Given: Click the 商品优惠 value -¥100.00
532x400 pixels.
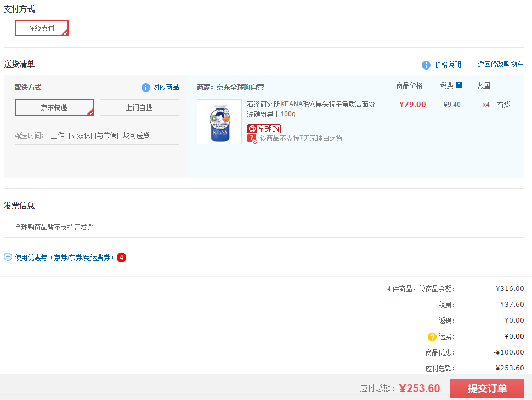Looking at the screenshot, I should pos(508,352).
